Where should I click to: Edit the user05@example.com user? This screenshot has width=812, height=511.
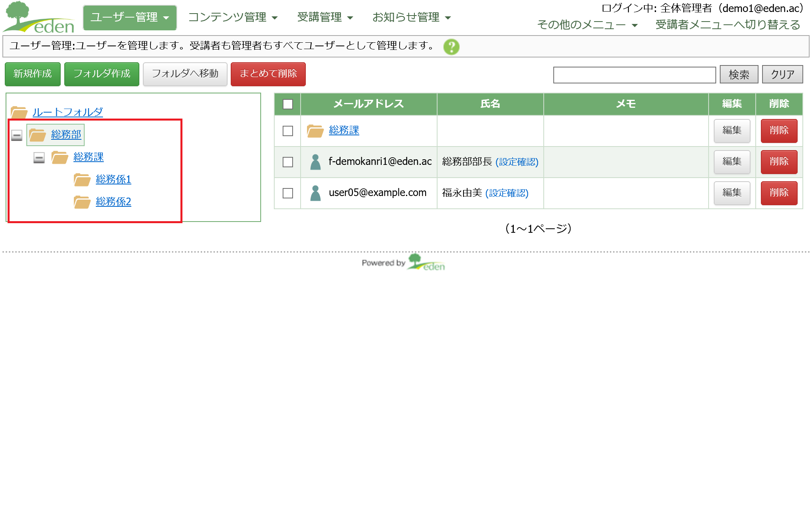tap(732, 193)
